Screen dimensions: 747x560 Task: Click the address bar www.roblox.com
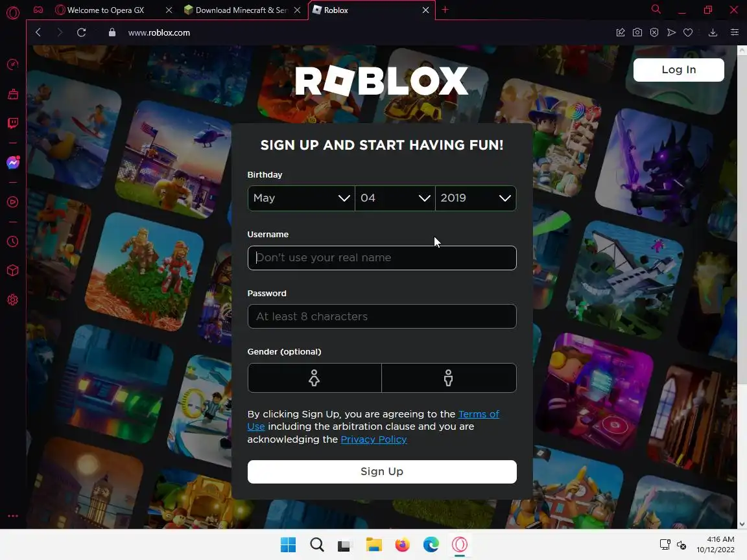(159, 32)
